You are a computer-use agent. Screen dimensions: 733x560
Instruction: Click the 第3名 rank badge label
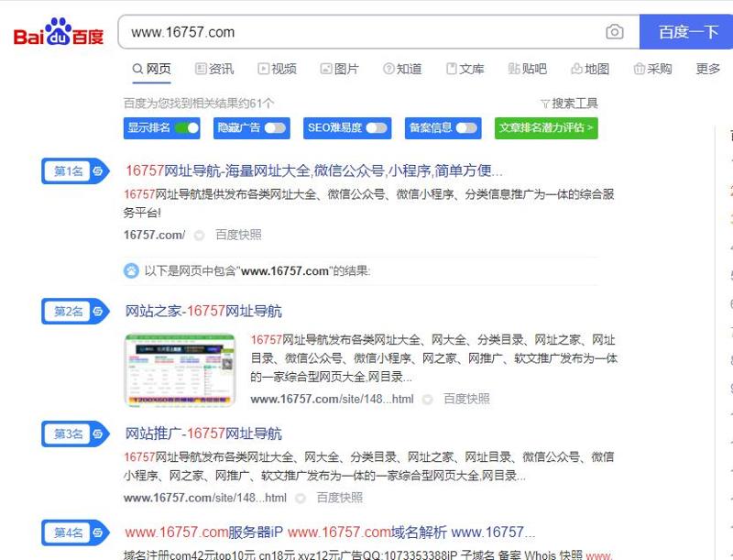68,434
